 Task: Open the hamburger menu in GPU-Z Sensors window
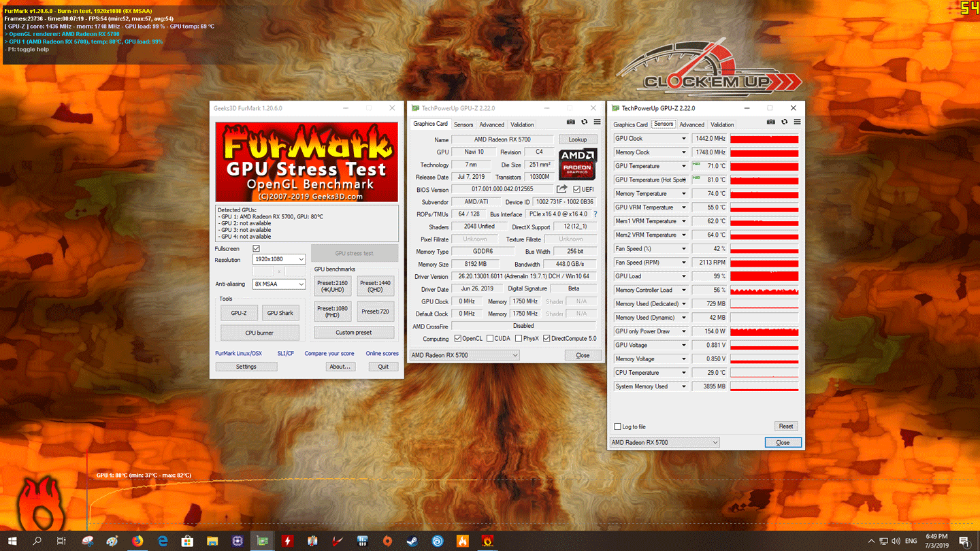tap(797, 122)
